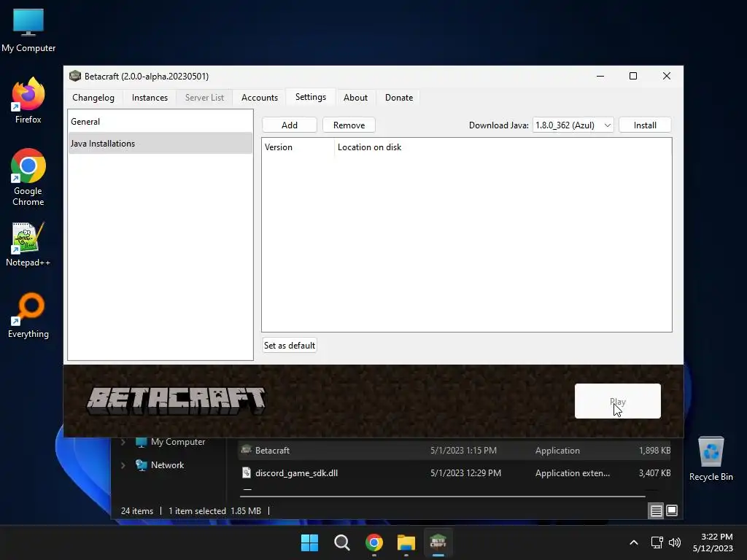Expand My Computer in Explorer tree
This screenshot has height=560, width=747.
123,442
